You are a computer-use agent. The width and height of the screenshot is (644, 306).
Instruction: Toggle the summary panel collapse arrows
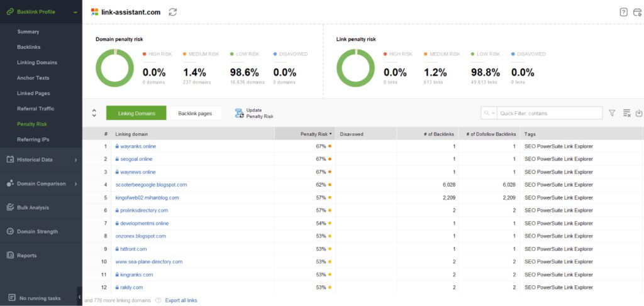[94, 113]
